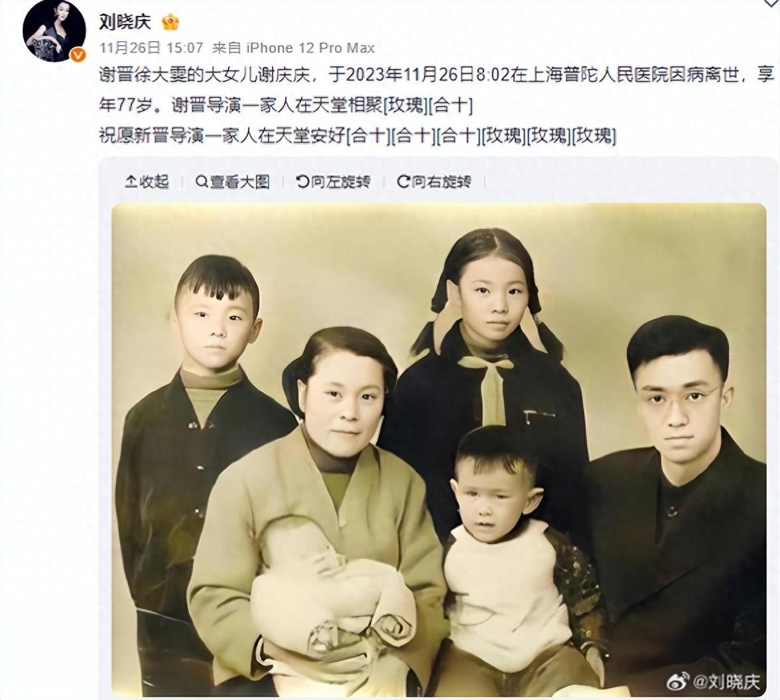Open the 刘晓庆 username link
Viewport: 780px width, 700px height.
tap(125, 22)
